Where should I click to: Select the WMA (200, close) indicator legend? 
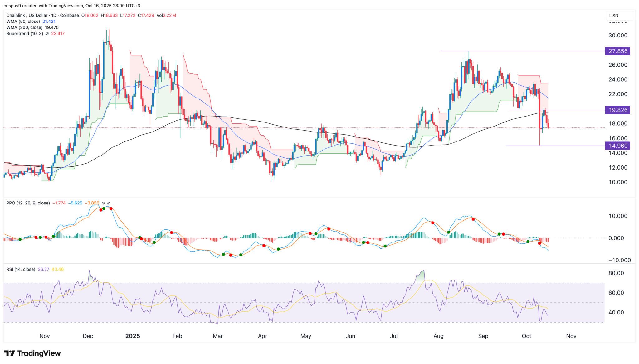[25, 27]
